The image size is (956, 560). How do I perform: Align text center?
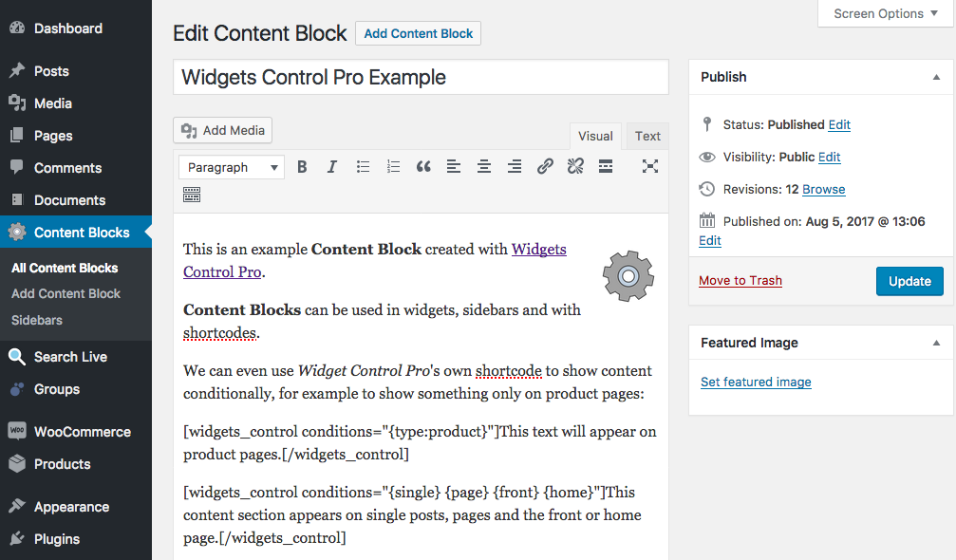[x=484, y=166]
